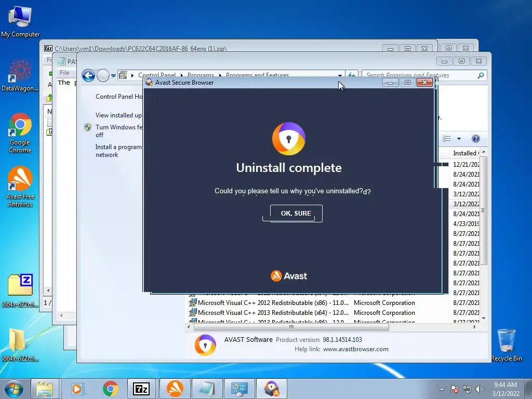Show hidden system tray icons
Image resolution: width=532 pixels, height=399 pixels.
coord(442,389)
